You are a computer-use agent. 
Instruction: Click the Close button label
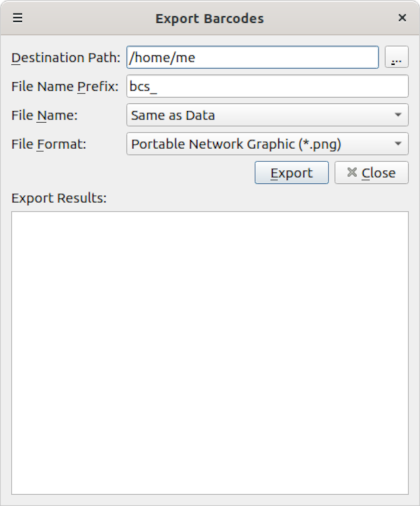(x=378, y=173)
